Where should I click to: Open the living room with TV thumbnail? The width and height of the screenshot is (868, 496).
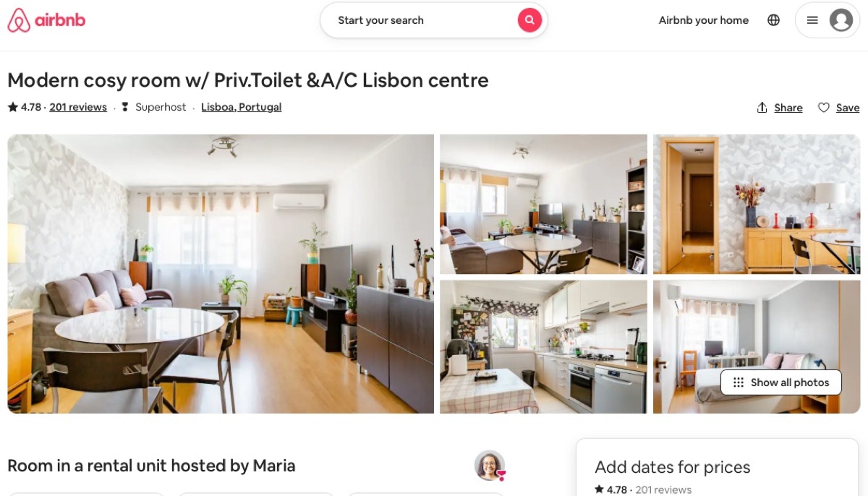[x=543, y=205]
